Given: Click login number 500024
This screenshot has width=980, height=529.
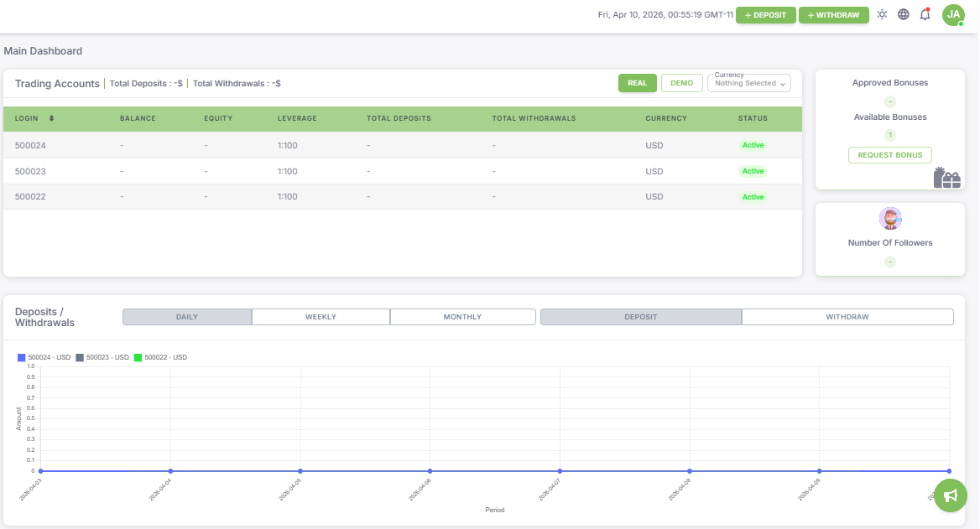Looking at the screenshot, I should (30, 146).
